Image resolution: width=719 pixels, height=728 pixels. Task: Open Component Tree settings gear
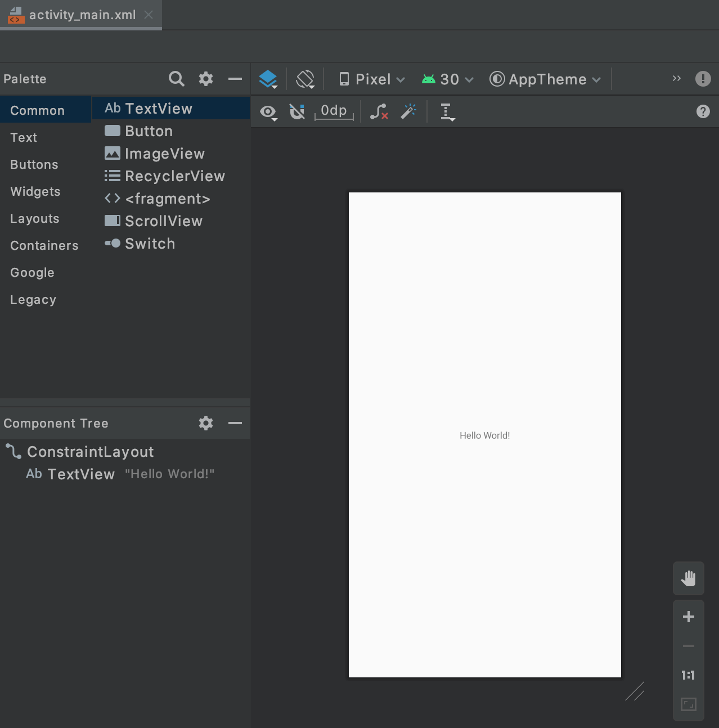coord(206,423)
